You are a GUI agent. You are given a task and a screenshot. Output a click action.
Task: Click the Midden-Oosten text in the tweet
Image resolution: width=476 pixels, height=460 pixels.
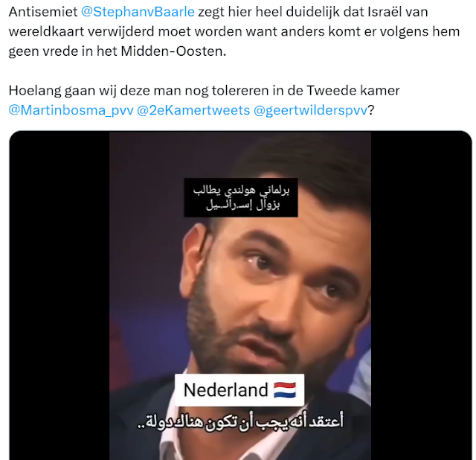pyautogui.click(x=173, y=51)
